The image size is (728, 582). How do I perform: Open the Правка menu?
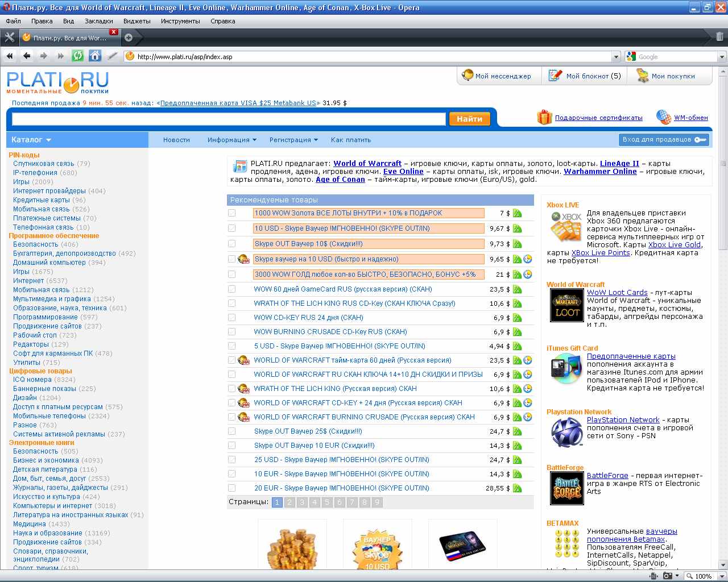point(42,21)
